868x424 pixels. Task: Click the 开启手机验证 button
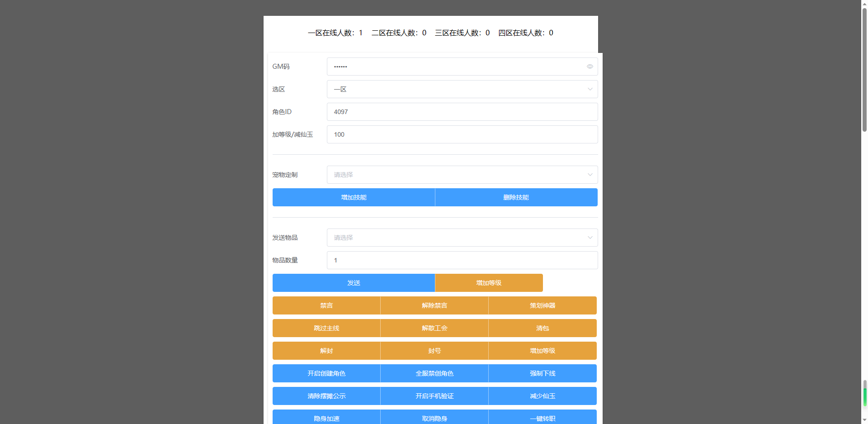434,396
